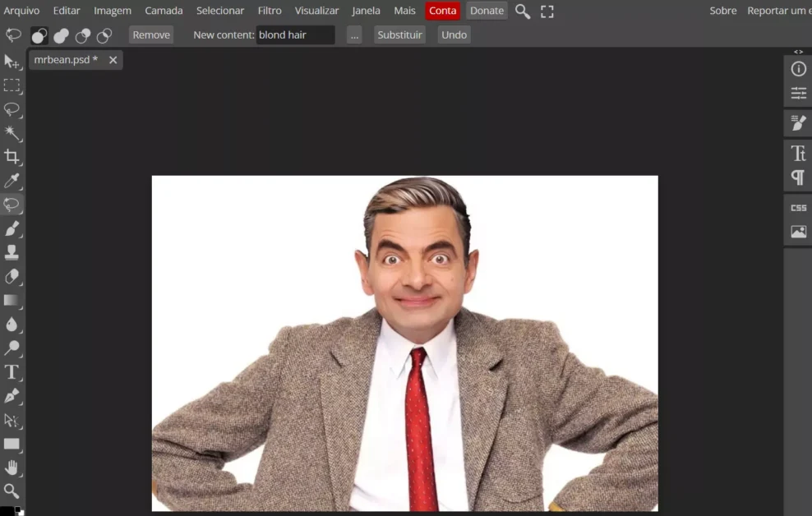Close the mrbean.psd document tab

coord(113,60)
